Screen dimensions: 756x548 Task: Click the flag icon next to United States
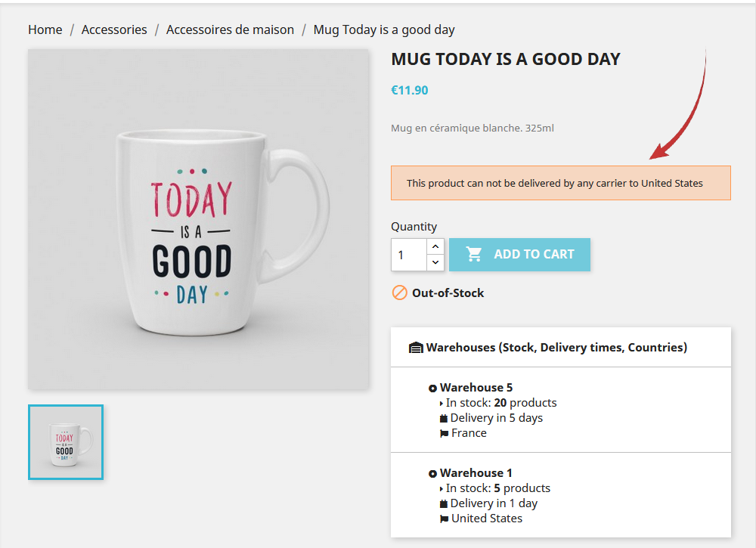click(444, 519)
